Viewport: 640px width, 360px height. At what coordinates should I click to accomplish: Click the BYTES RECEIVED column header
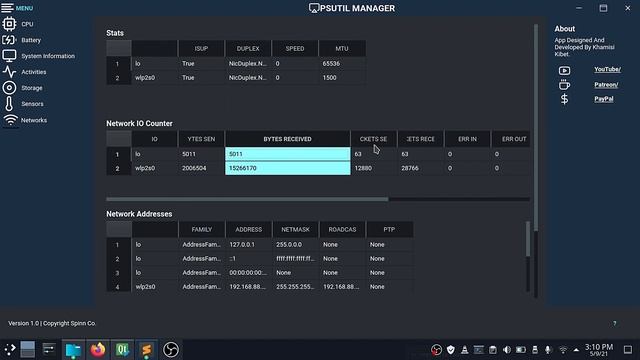point(287,139)
